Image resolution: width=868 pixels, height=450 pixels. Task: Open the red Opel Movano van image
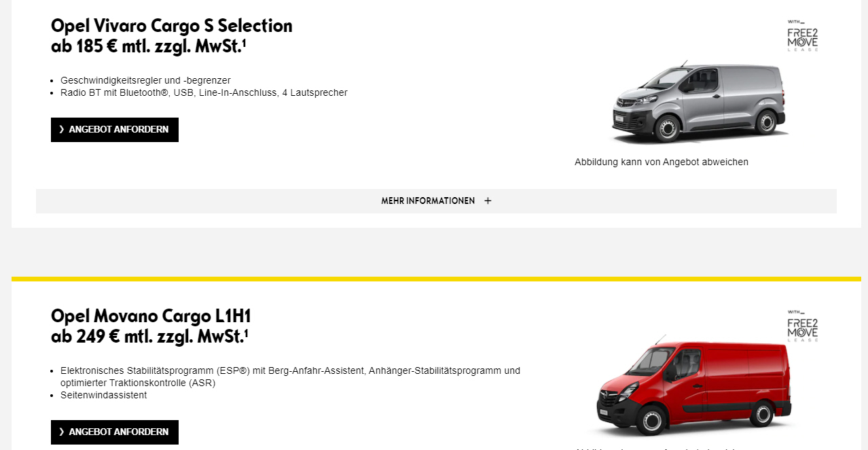694,384
